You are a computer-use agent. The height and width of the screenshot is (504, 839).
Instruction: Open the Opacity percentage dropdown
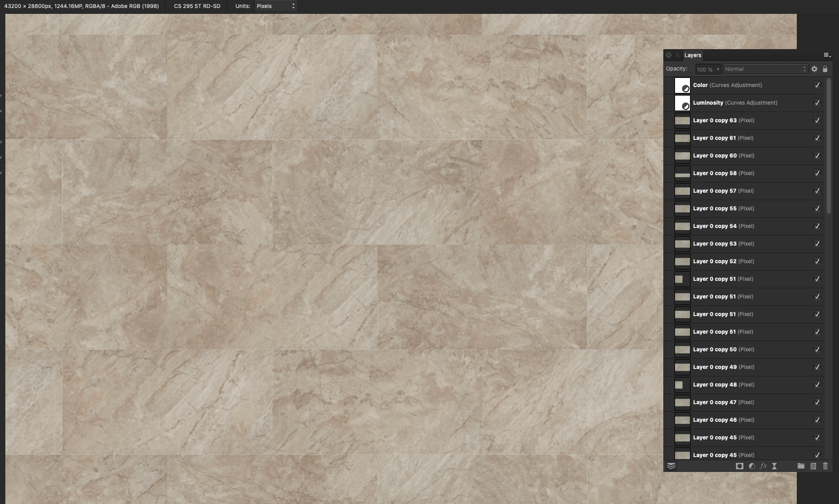coord(708,69)
